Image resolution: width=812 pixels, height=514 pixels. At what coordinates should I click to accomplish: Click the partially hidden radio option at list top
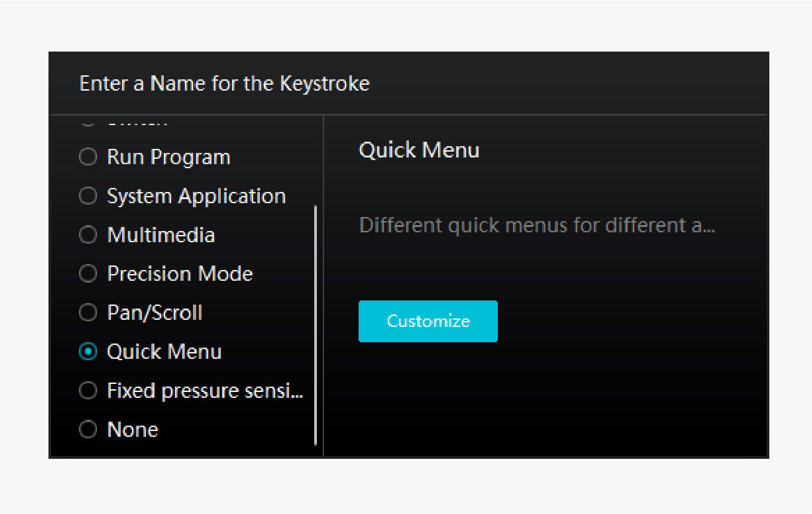124,122
